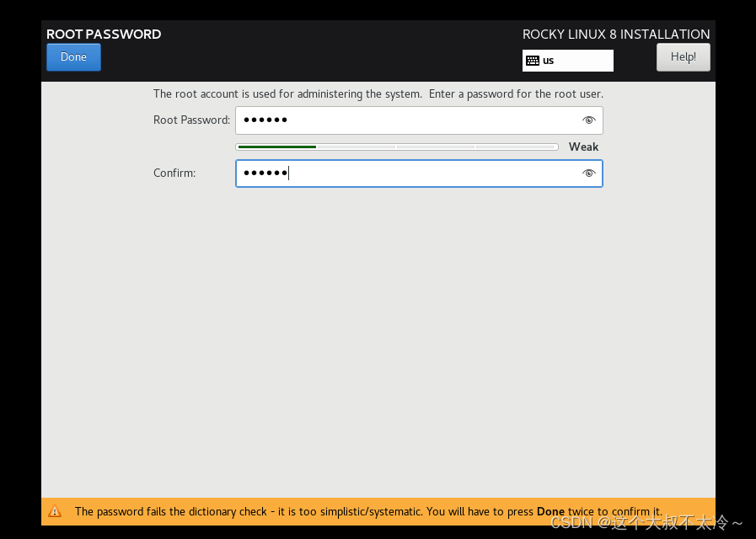Open the Help! documentation button

tap(684, 56)
